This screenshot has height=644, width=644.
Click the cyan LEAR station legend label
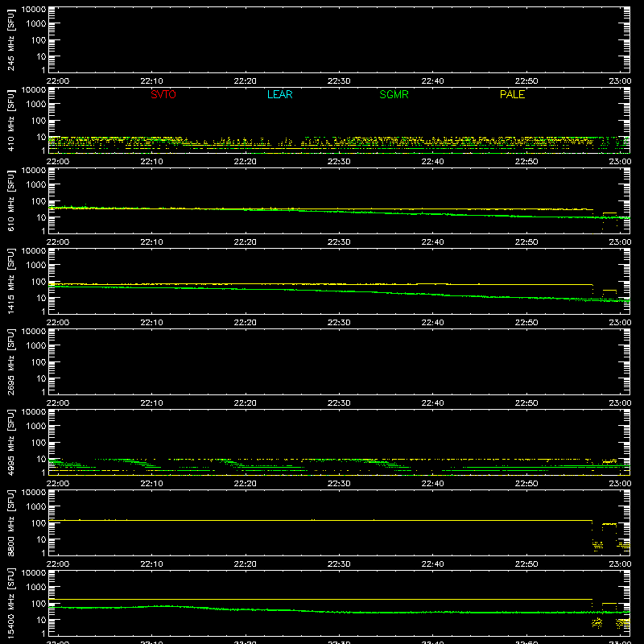279,94
